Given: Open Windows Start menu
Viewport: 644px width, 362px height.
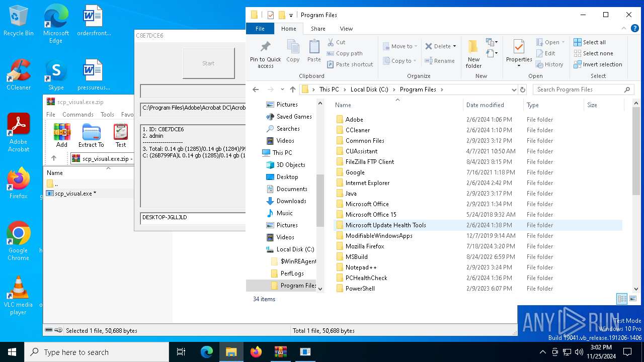Looking at the screenshot, I should click(12, 352).
